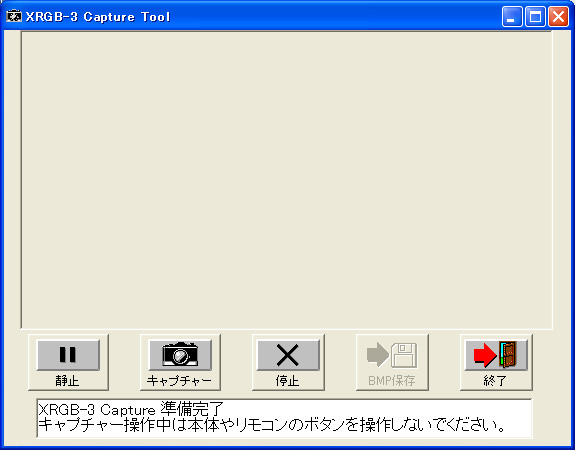Click the gray arrow on BMP保存 button
The image size is (575, 450).
pos(378,355)
